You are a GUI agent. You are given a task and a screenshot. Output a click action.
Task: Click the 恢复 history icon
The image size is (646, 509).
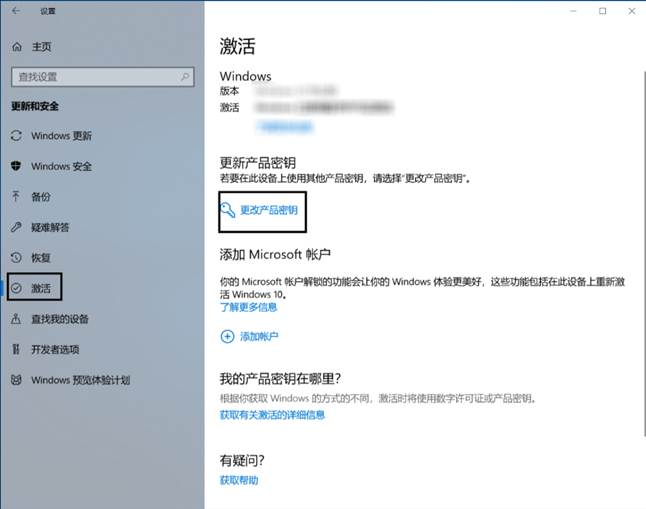click(16, 257)
